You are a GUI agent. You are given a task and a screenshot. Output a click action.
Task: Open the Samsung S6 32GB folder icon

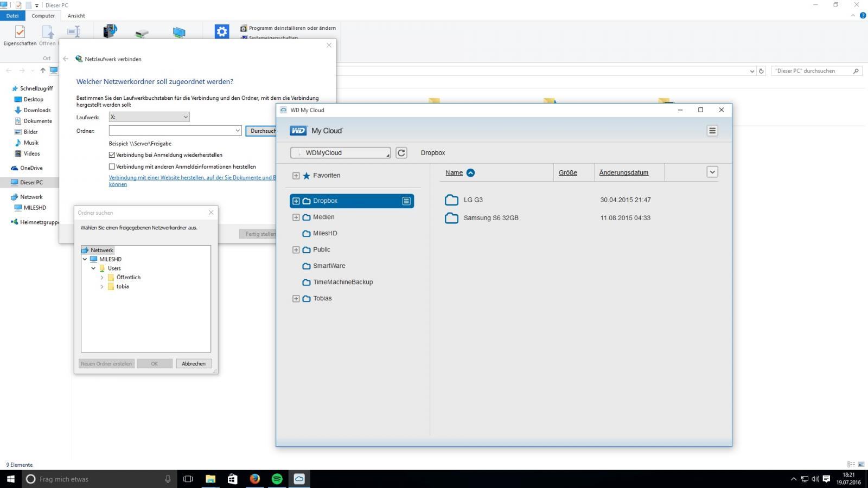451,218
